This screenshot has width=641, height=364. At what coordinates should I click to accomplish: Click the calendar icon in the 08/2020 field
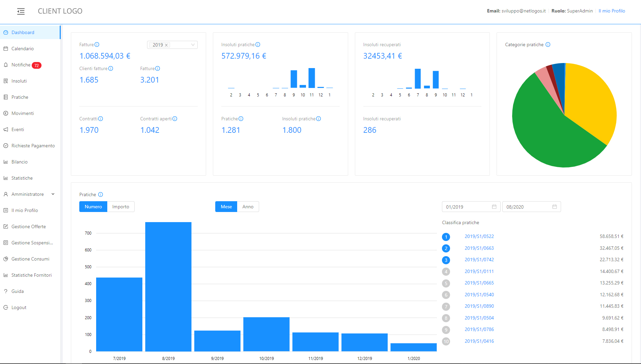554,207
